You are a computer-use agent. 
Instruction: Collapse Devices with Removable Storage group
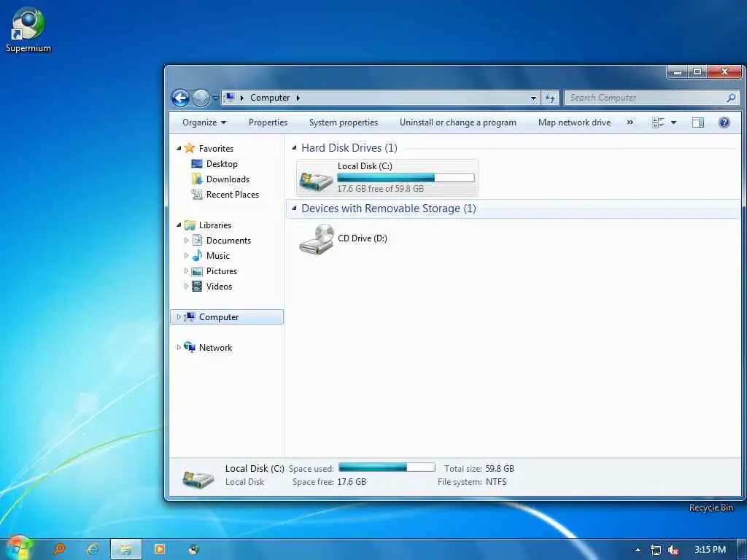294,208
